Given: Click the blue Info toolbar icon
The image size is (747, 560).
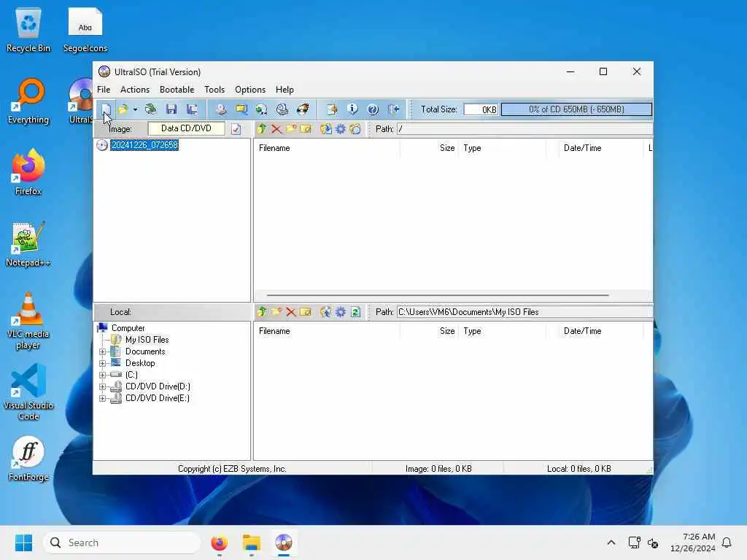Looking at the screenshot, I should [352, 109].
